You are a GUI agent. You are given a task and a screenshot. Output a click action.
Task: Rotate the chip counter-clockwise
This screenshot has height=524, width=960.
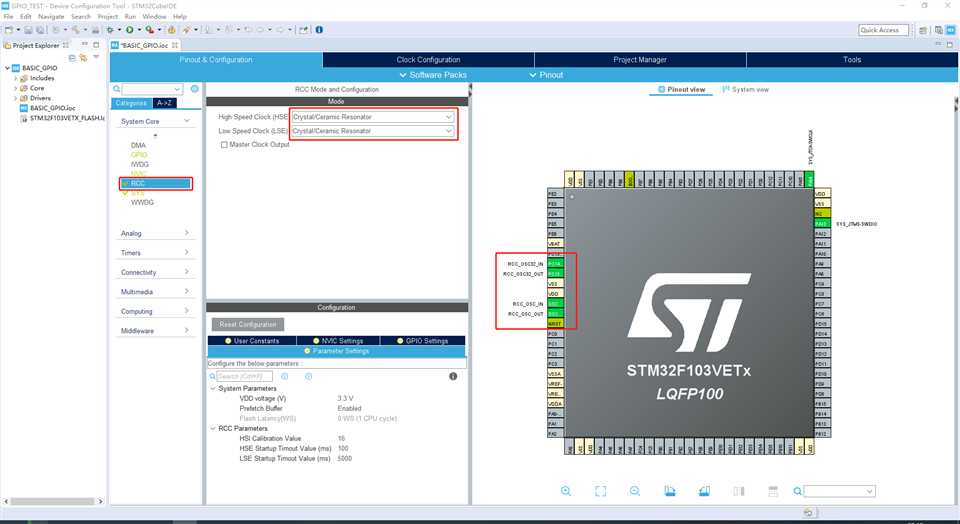704,491
